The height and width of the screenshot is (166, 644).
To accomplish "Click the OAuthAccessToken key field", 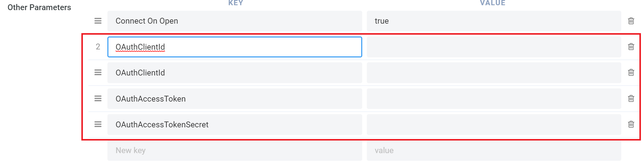I will (x=235, y=99).
